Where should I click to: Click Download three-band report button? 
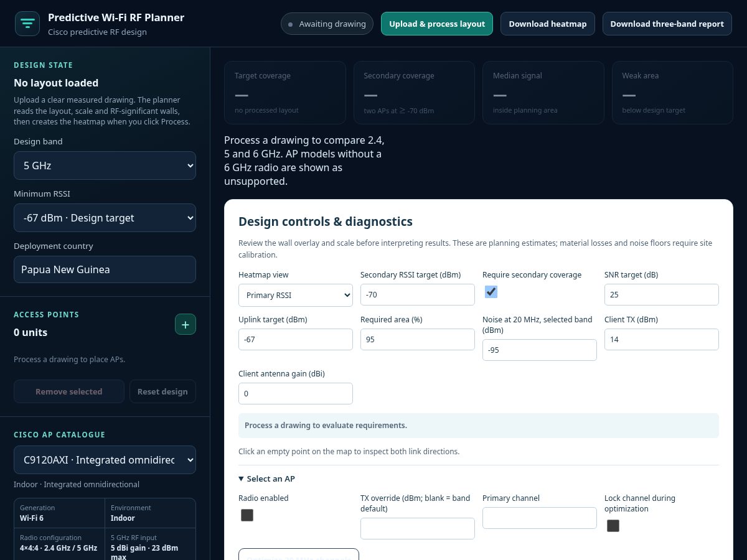coord(667,24)
